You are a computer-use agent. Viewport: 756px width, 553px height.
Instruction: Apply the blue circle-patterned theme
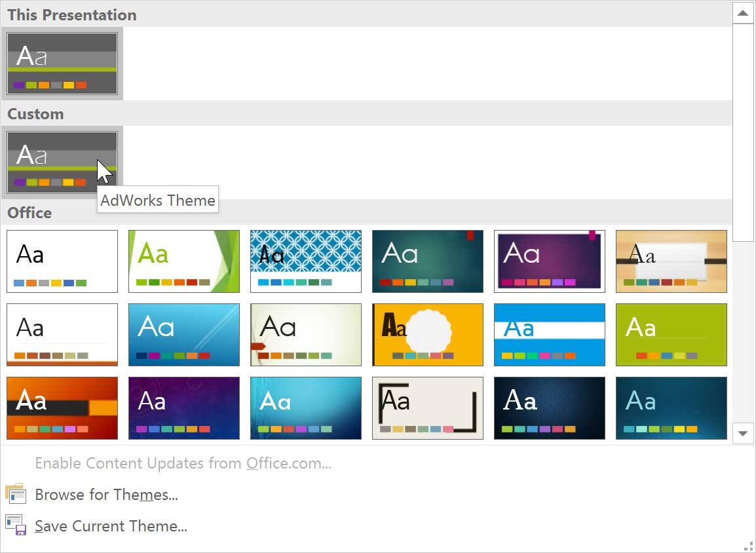(306, 261)
